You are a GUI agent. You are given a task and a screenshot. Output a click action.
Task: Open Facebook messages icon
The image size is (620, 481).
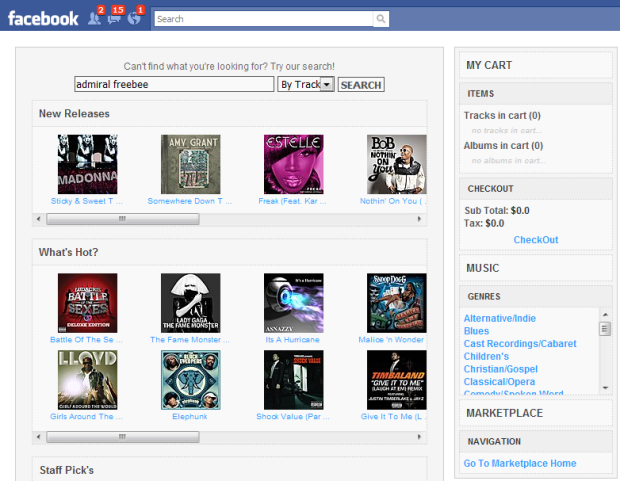pyautogui.click(x=114, y=18)
